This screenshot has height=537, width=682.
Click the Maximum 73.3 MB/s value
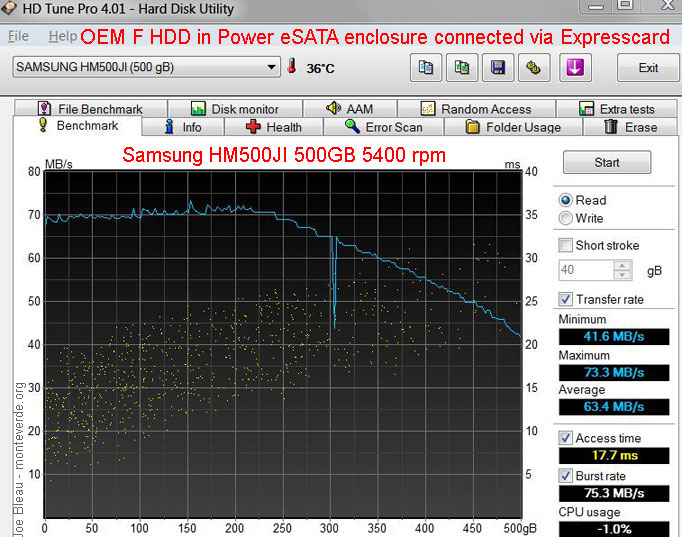click(614, 373)
